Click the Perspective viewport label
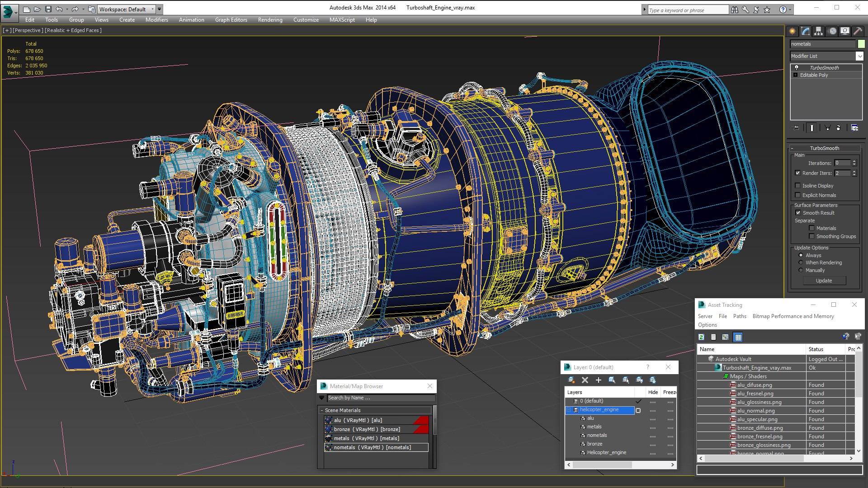This screenshot has width=868, height=488. [28, 30]
